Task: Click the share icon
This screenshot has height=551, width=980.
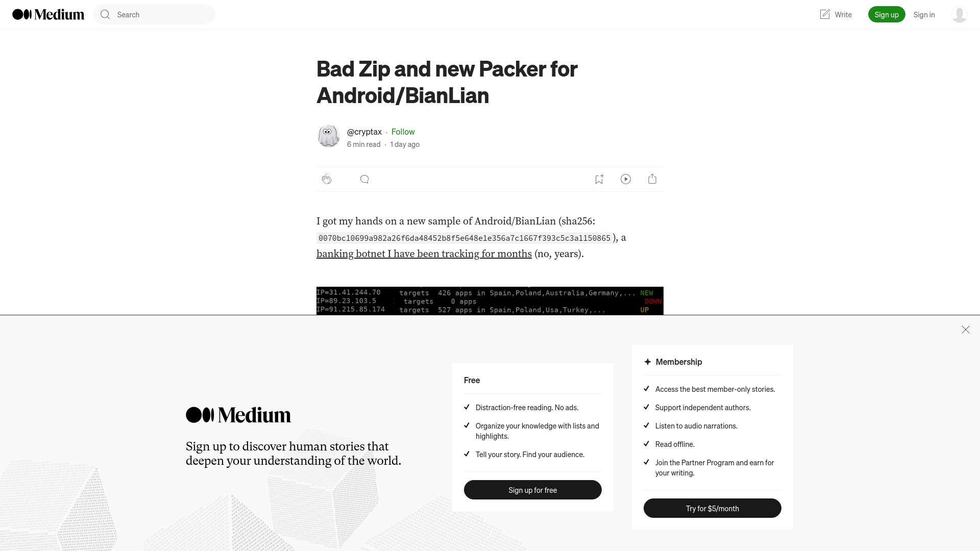Action: coord(652,179)
